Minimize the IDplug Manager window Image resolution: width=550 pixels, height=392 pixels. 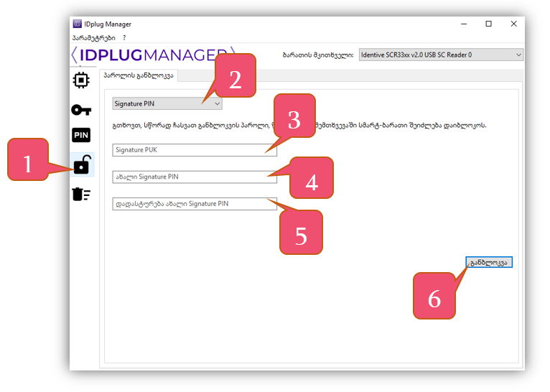pyautogui.click(x=463, y=24)
